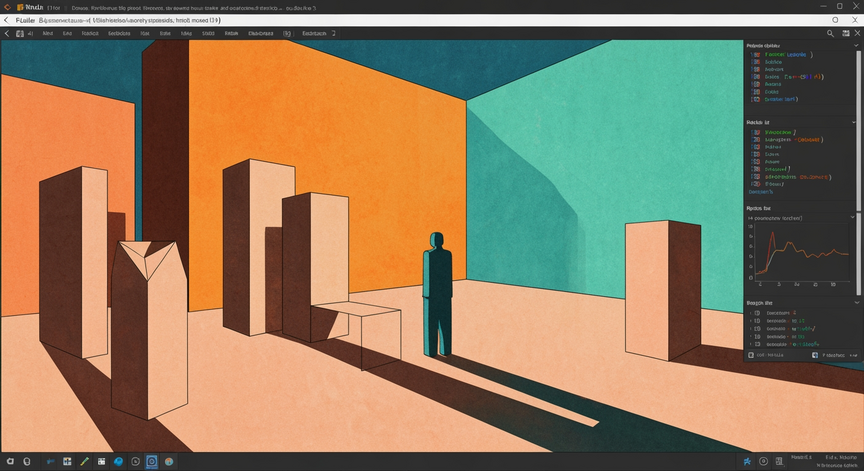
Task: Click the back arrow in address bar
Action: (6, 20)
